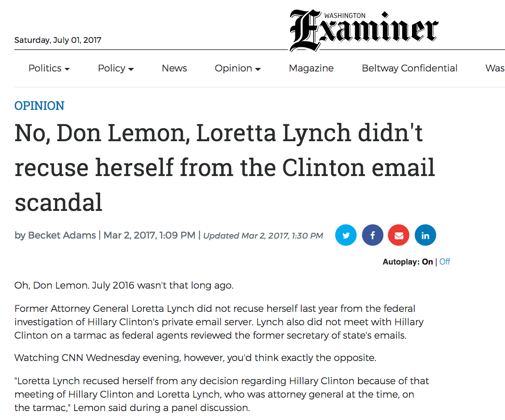Share article on LinkedIn

point(425,235)
